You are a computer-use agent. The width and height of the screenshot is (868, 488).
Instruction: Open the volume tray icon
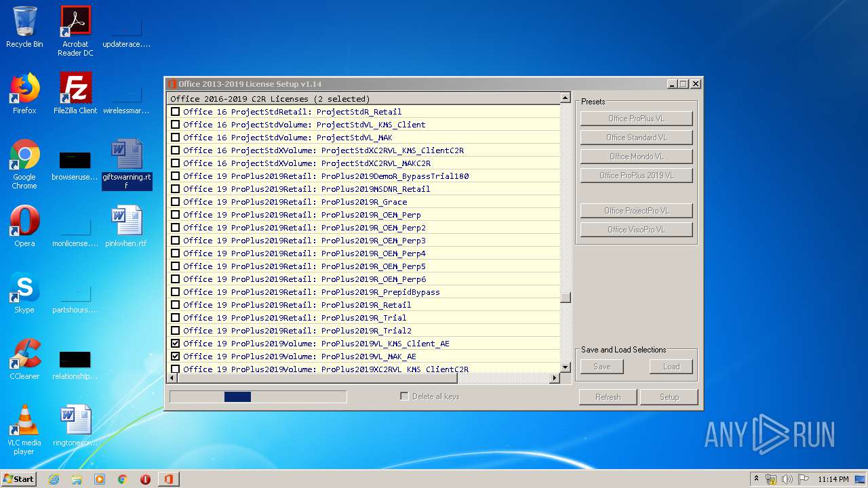click(x=787, y=479)
